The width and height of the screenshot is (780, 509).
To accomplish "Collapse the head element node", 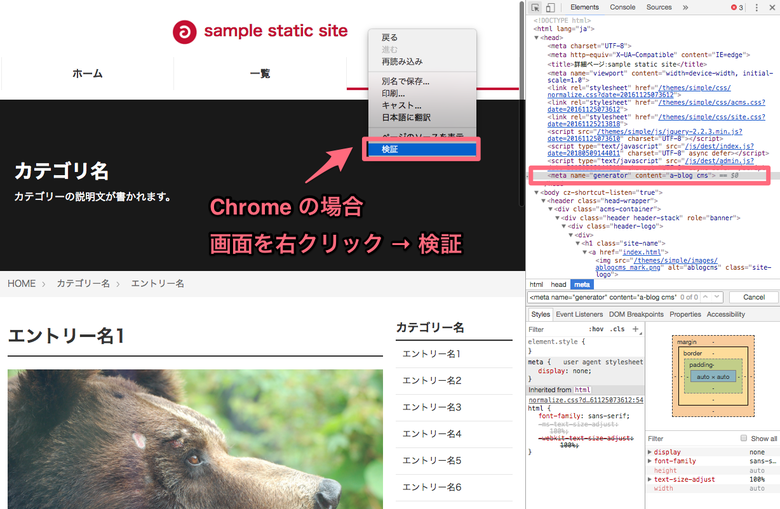I will (x=537, y=38).
